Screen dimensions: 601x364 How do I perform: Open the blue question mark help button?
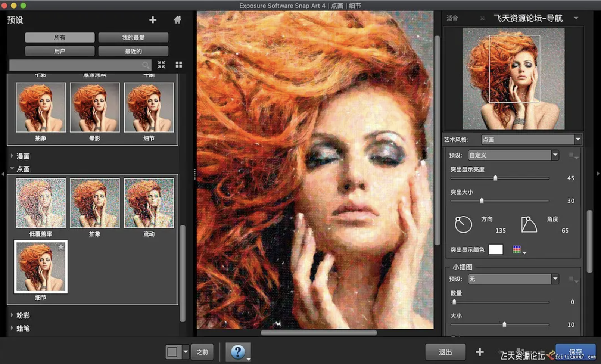pyautogui.click(x=238, y=352)
